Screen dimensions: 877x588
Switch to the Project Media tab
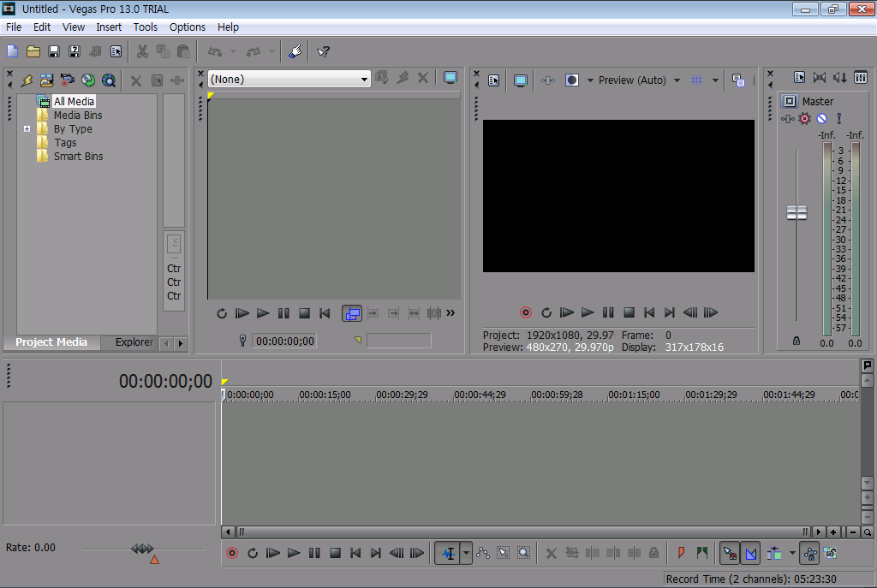tap(51, 342)
